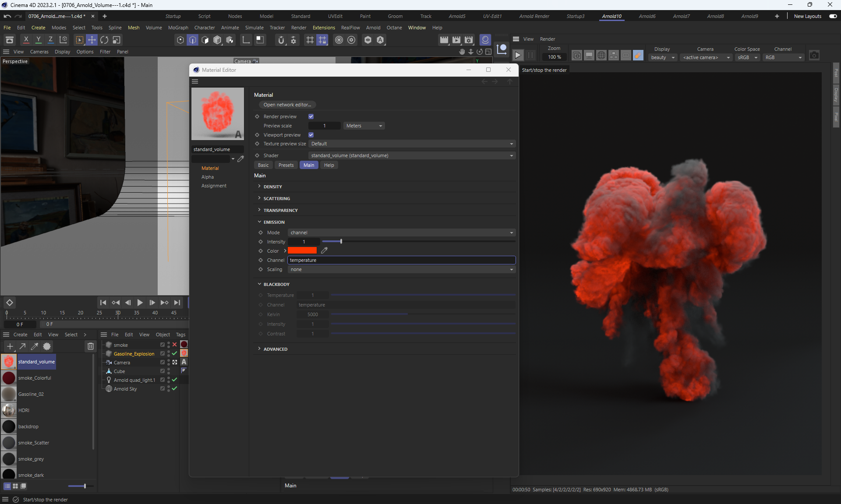Open the Display beauty dropdown
This screenshot has height=504, width=841.
point(662,57)
